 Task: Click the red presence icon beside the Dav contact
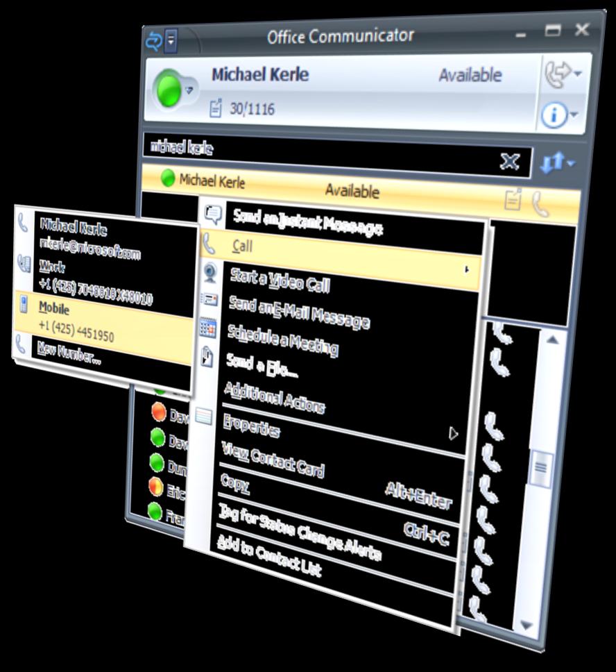point(159,412)
